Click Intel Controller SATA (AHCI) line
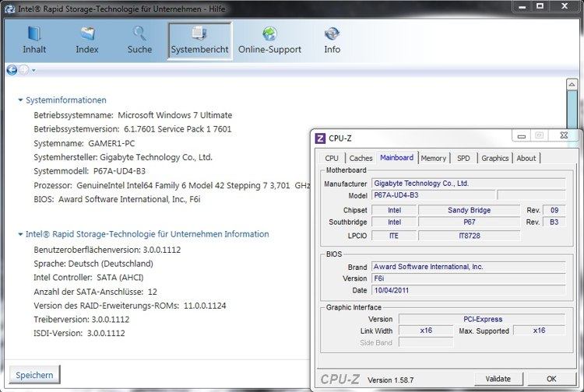The image size is (584, 392). click(89, 278)
